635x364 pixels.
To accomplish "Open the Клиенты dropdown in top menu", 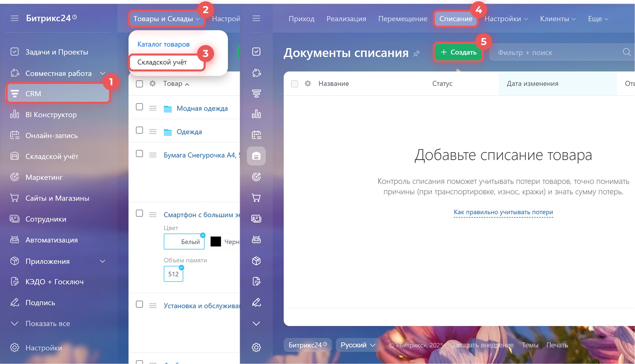I will point(558,19).
